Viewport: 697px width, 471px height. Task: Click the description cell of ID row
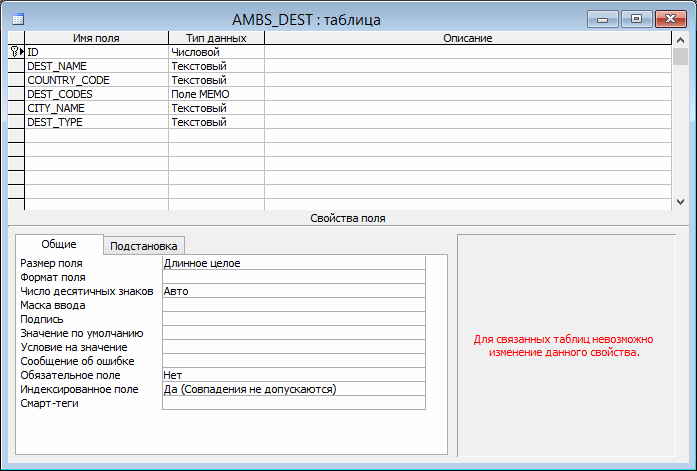tap(468, 52)
